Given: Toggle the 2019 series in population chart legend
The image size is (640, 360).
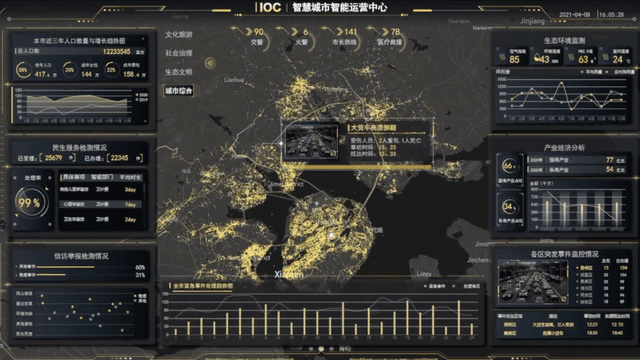Looking at the screenshot, I should (141, 100).
